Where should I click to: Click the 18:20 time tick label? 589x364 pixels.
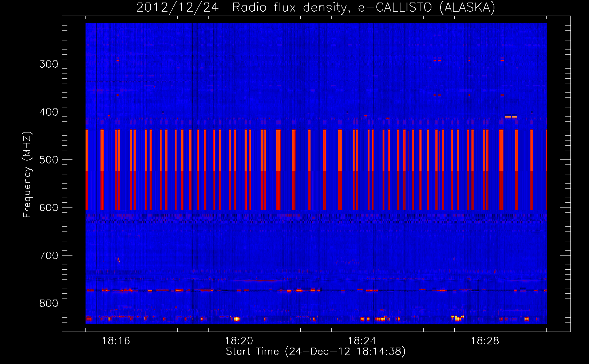[239, 341]
